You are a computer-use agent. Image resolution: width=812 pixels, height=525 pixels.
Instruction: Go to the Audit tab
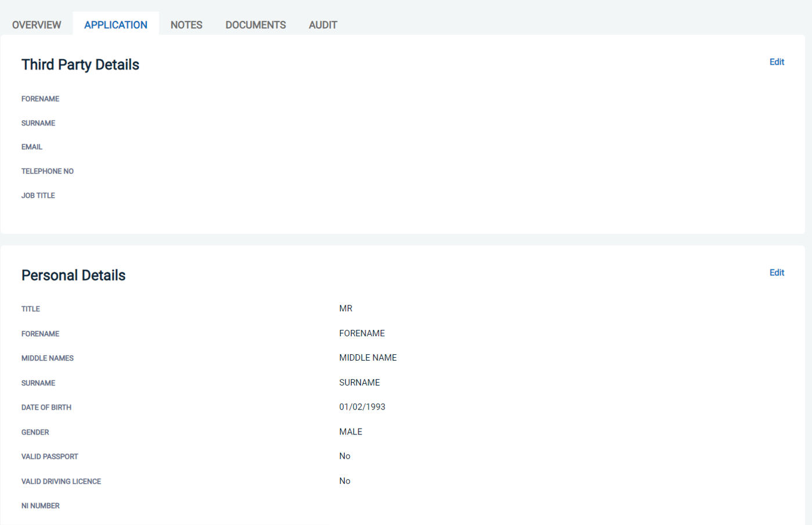click(x=323, y=25)
